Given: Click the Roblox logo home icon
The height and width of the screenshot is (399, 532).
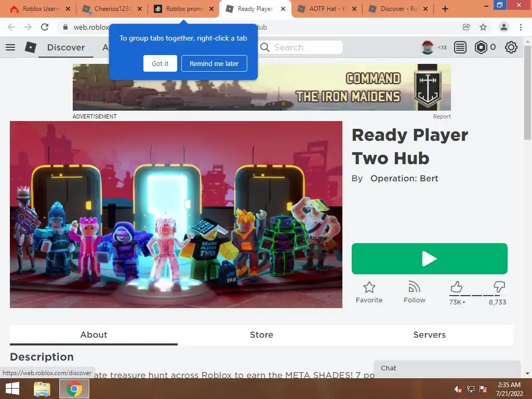Looking at the screenshot, I should click(31, 47).
